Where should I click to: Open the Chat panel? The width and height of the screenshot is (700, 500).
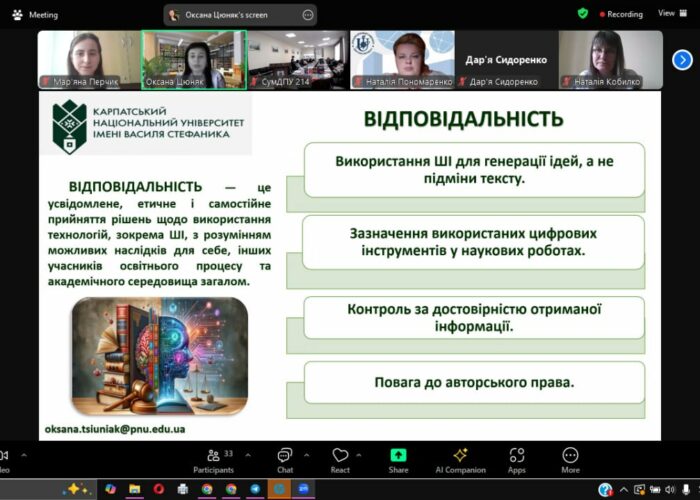tap(285, 458)
